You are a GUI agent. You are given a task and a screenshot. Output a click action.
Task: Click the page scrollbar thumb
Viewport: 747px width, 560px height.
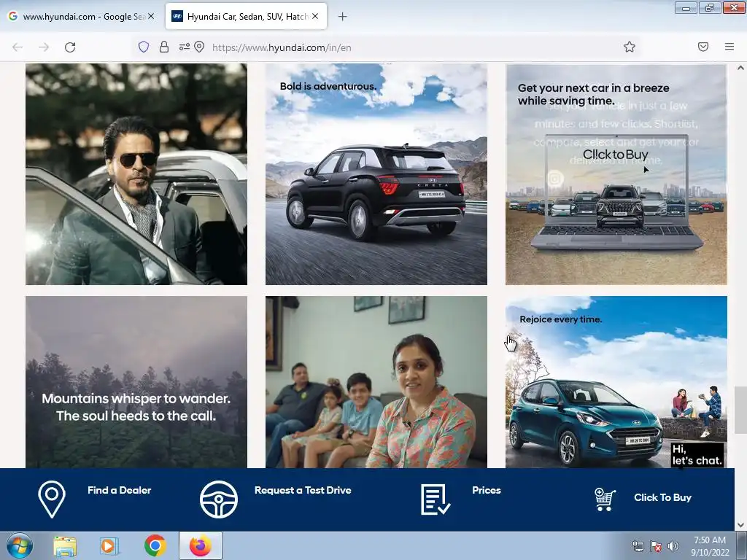740,410
